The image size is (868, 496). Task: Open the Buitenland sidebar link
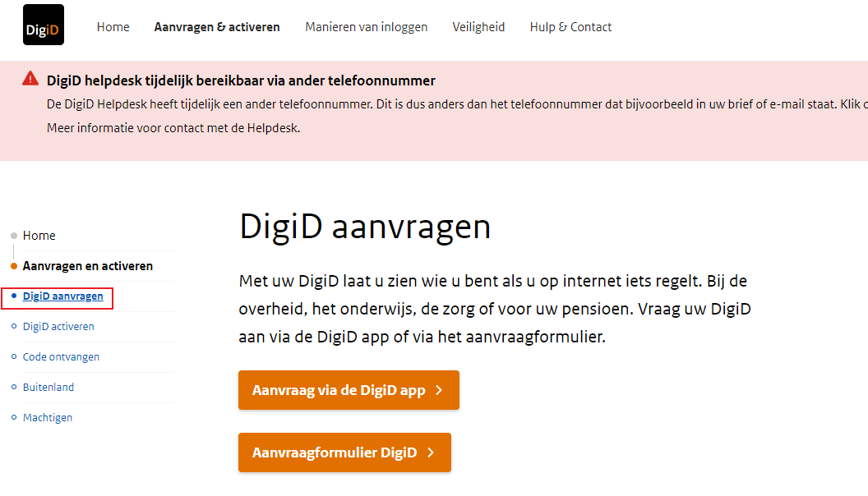click(x=48, y=388)
